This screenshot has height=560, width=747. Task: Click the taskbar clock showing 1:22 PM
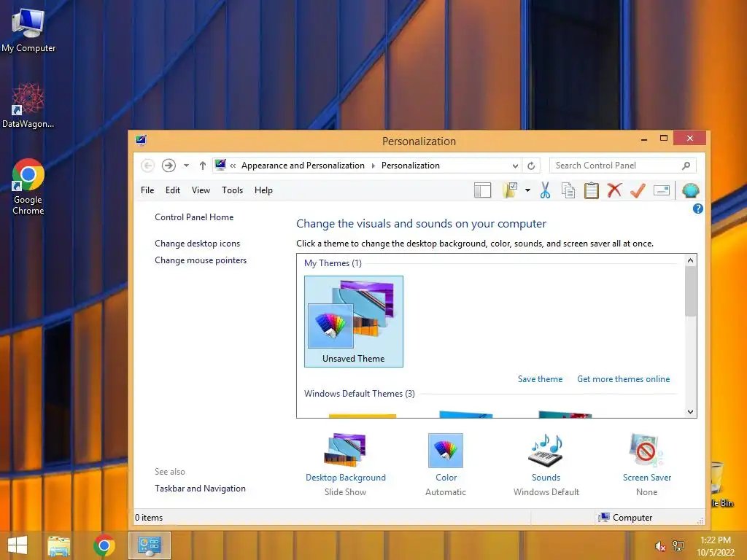tap(715, 545)
